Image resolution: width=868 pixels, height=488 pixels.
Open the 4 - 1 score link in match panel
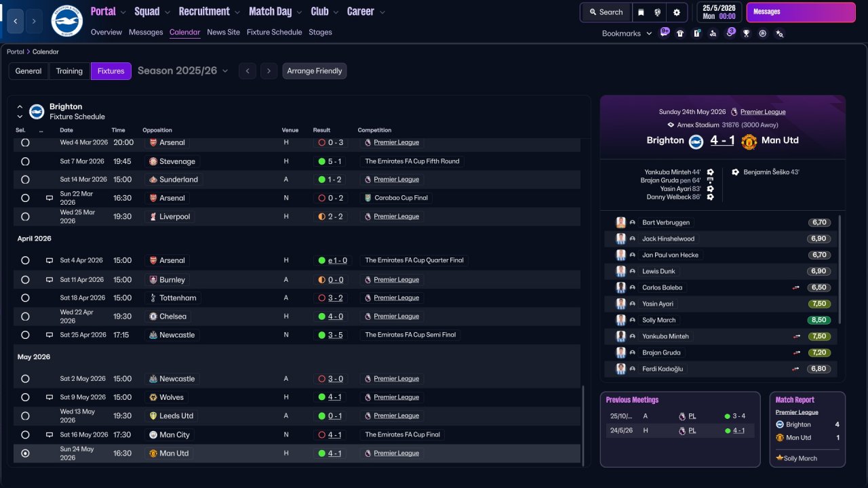pyautogui.click(x=722, y=140)
